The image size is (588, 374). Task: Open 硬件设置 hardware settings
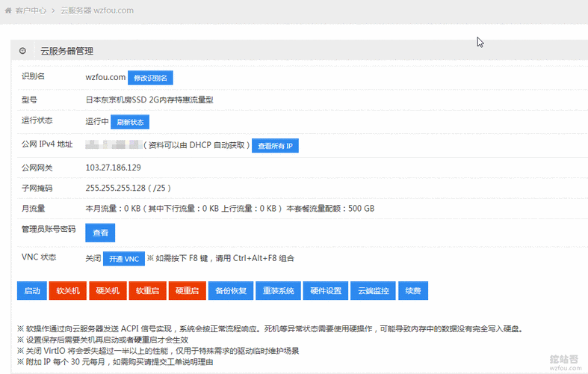[326, 290]
